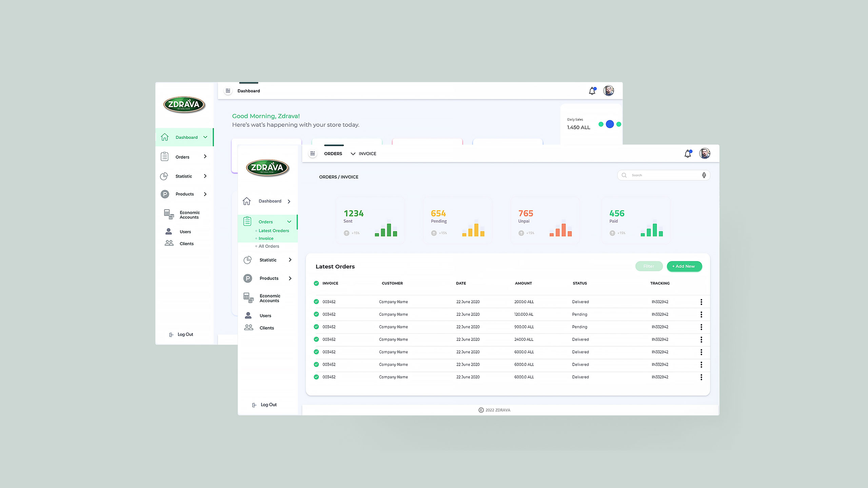Switch to the ORDERS tab in the top bar
Viewport: 868px width, 488px height.
[333, 154]
